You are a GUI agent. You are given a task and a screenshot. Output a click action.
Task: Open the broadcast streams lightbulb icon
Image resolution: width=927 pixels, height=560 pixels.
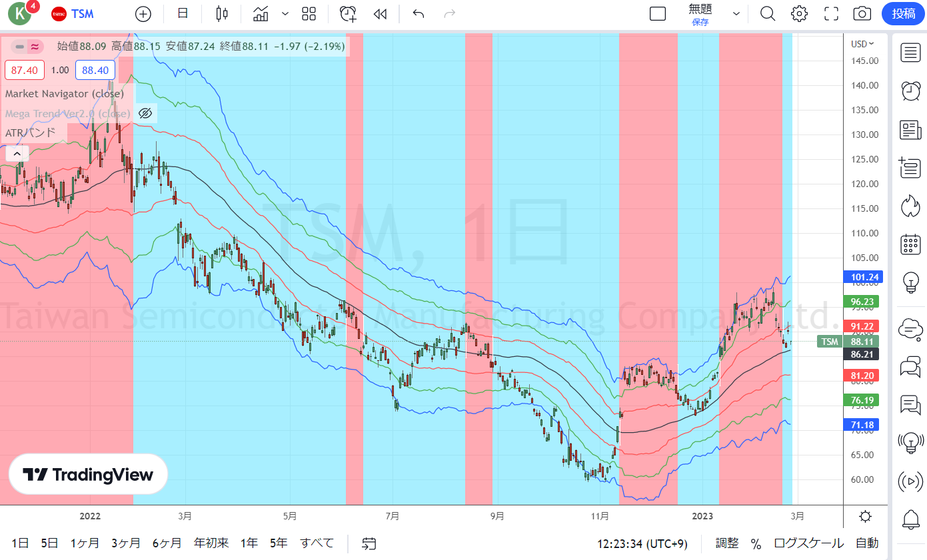coord(910,442)
